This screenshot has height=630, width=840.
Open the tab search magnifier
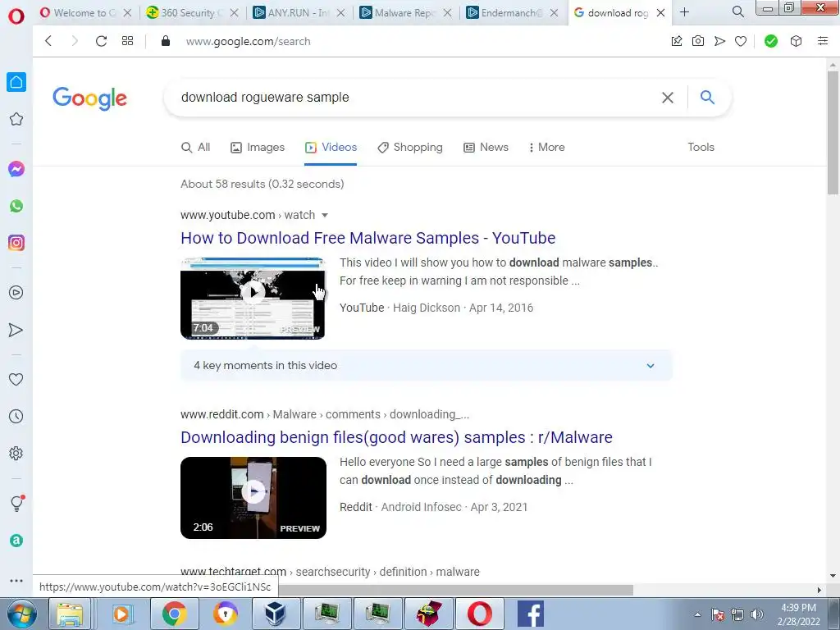coord(738,11)
